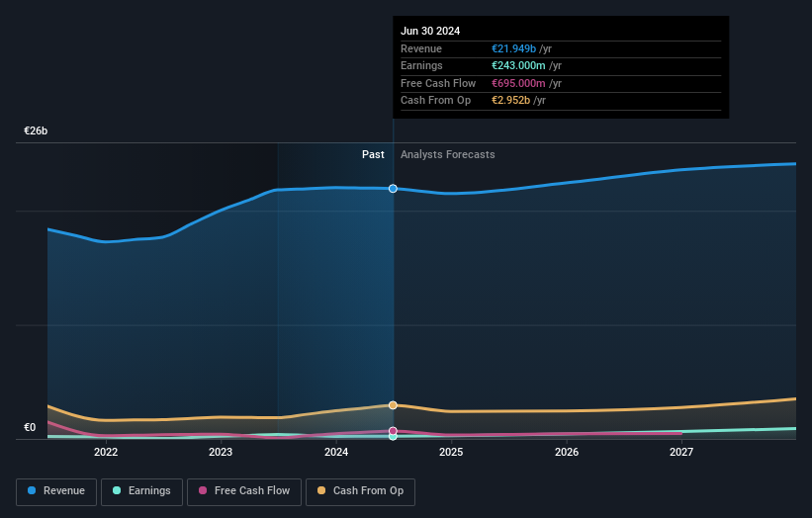812x518 pixels.
Task: Select the 2026 x-axis label
Action: (567, 452)
